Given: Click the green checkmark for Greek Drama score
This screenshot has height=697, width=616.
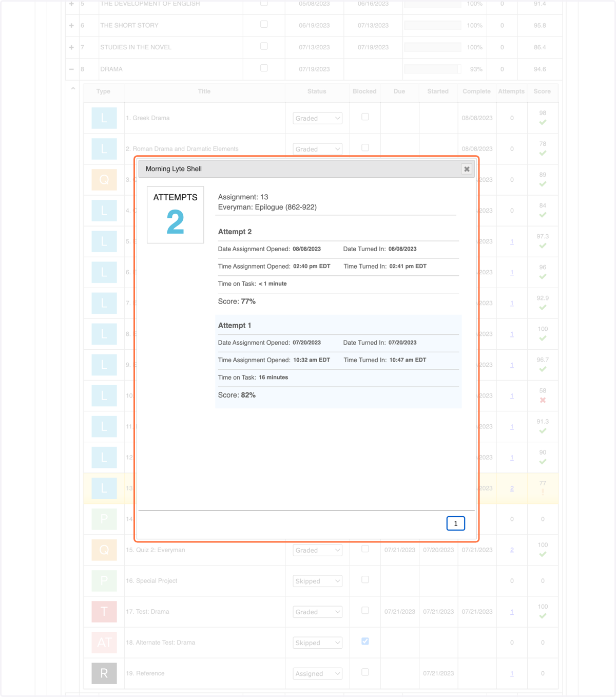Looking at the screenshot, I should [543, 123].
